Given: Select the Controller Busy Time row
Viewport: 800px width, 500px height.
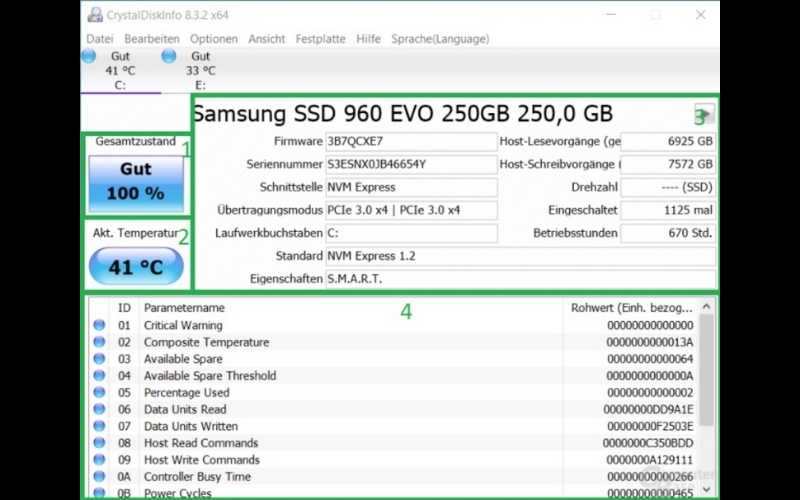Looking at the screenshot, I should click(393, 477).
